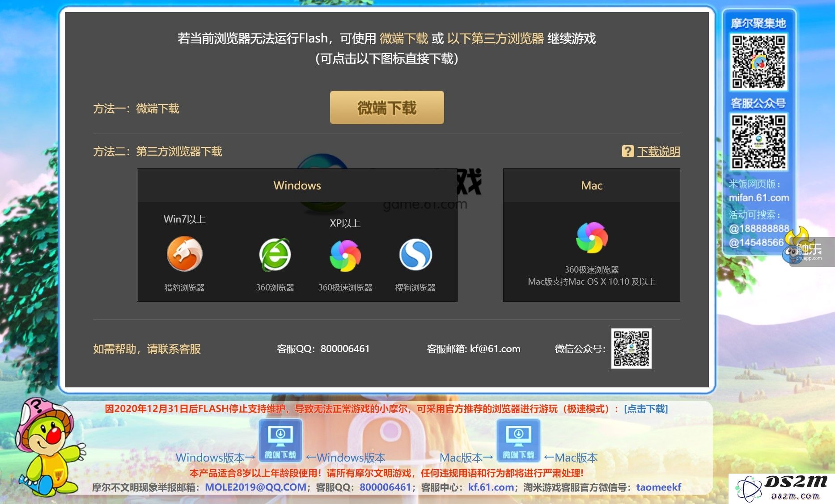The height and width of the screenshot is (504, 835).
Task: Click the Windows section header
Action: point(297,185)
